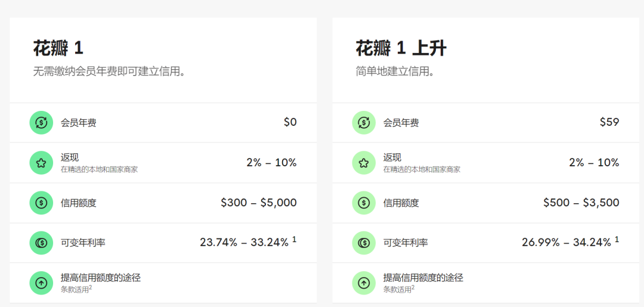Click the up-arrow icon for 提高信用额度的途径 in the 花瓣 1 card
This screenshot has width=644, height=307.
tap(41, 283)
